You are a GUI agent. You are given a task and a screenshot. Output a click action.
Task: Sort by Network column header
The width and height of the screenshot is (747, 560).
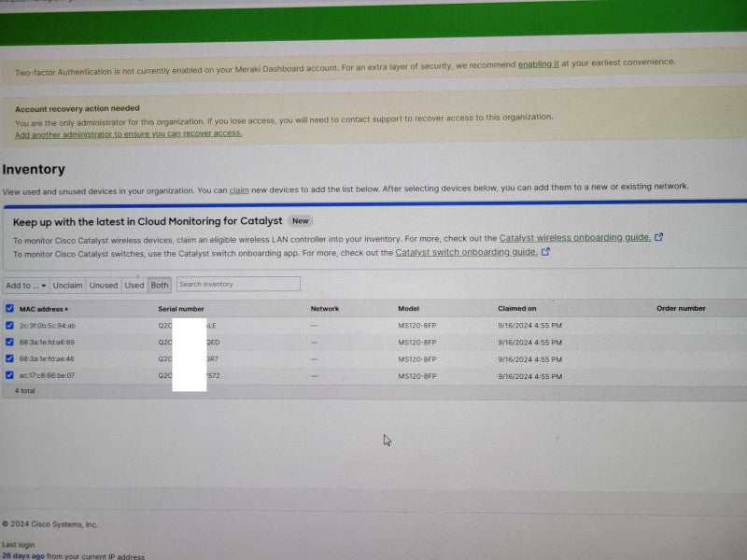tap(324, 309)
